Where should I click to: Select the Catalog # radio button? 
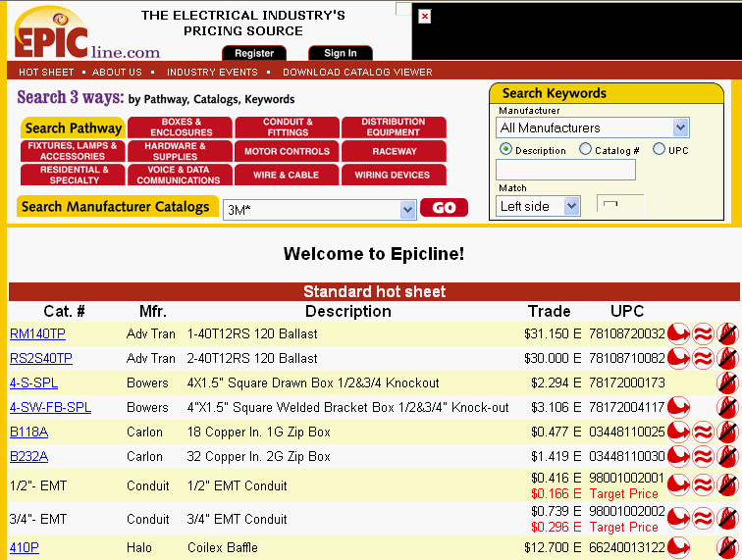(x=585, y=149)
